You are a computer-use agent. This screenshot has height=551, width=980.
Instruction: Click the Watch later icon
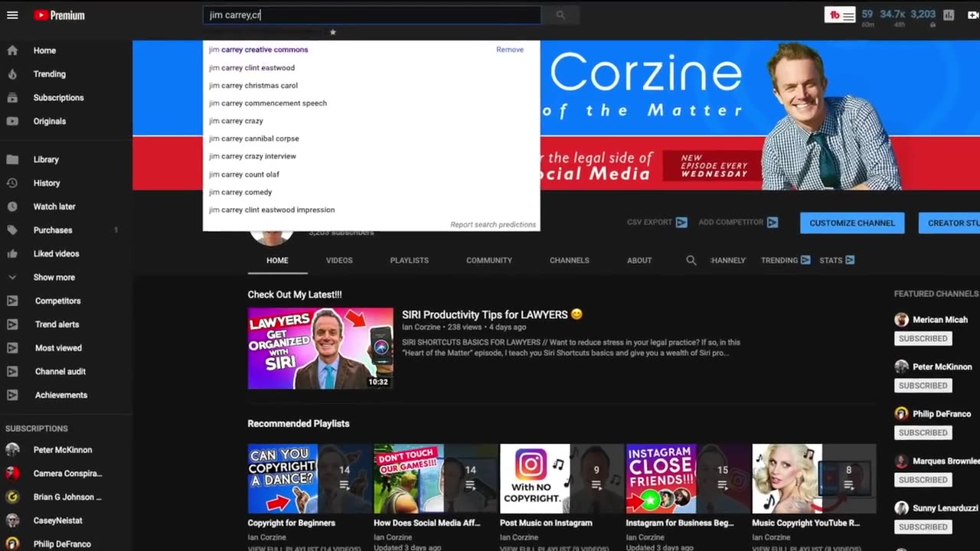pos(12,207)
